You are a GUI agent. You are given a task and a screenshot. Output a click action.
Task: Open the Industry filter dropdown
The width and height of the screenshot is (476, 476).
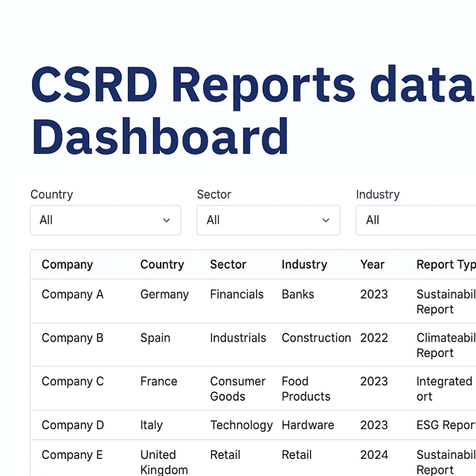pyautogui.click(x=415, y=220)
